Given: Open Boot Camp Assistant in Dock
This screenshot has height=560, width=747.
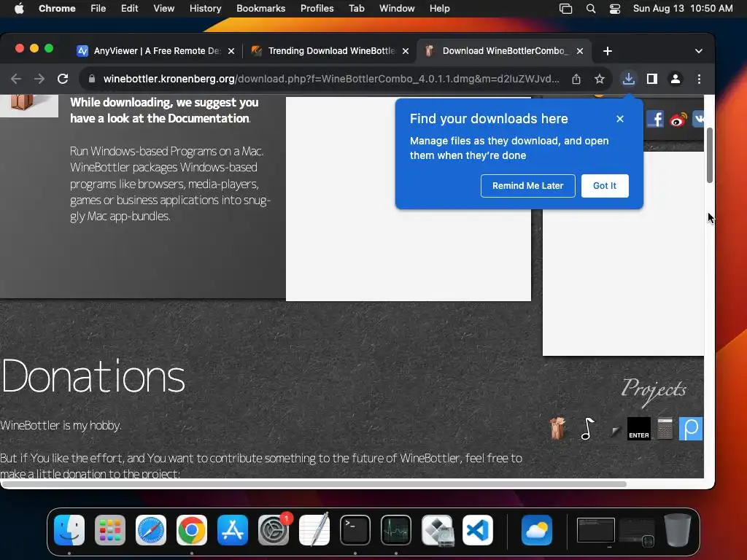Looking at the screenshot, I should pyautogui.click(x=437, y=530).
